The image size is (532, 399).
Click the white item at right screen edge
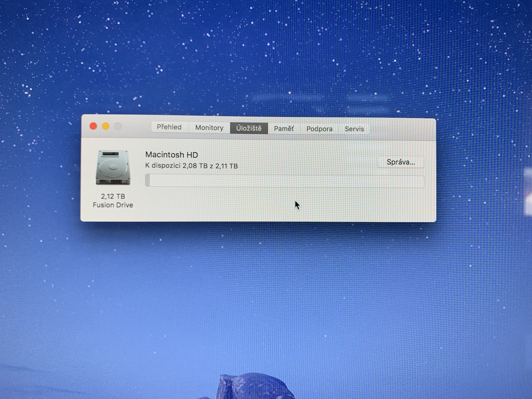529,191
